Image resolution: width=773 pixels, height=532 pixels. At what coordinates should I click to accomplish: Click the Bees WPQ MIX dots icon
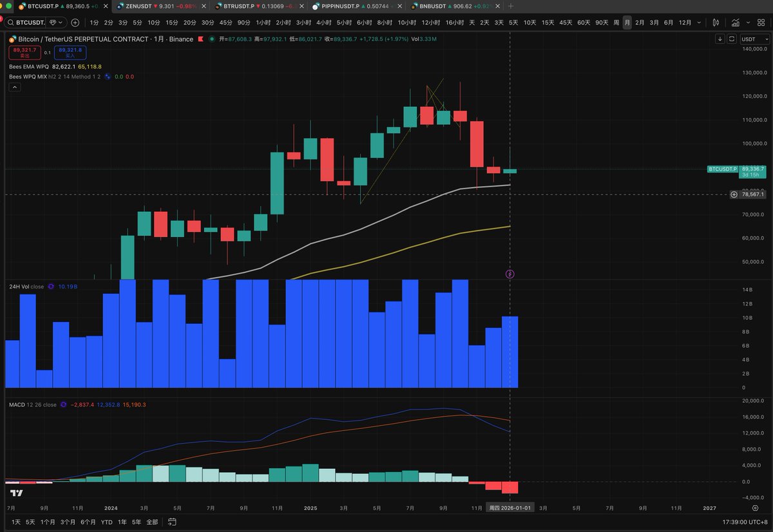pyautogui.click(x=108, y=77)
